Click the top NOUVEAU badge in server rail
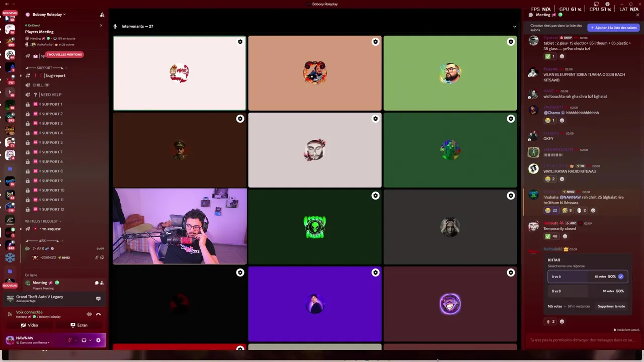The width and height of the screenshot is (644, 362). pos(10,13)
